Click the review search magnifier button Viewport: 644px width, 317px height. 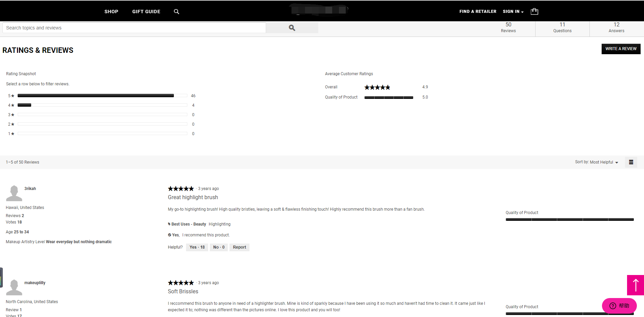pos(292,28)
